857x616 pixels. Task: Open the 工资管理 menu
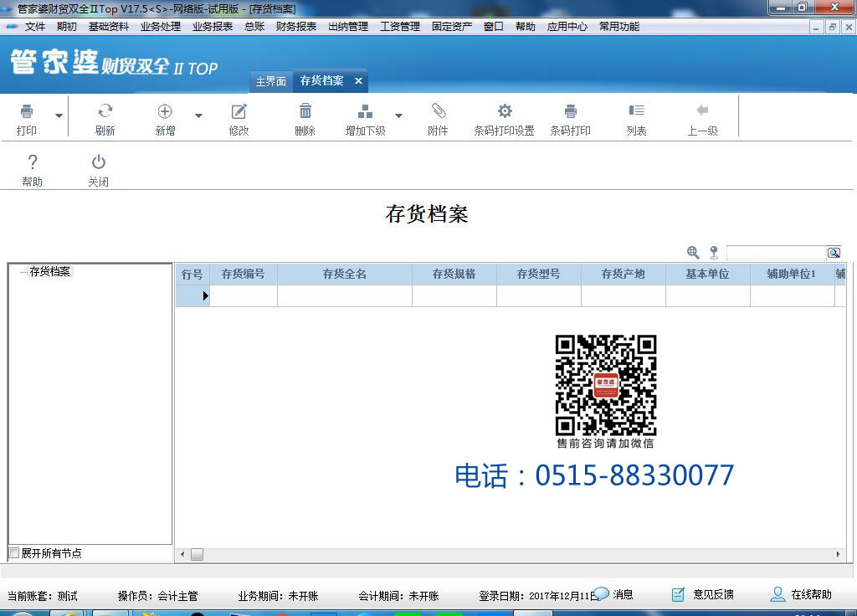tap(400, 26)
